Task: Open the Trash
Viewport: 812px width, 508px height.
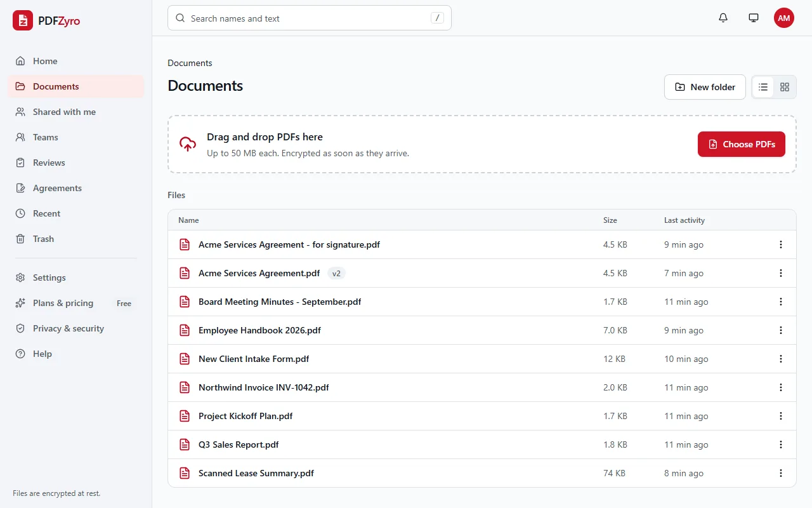Action: coord(76,239)
